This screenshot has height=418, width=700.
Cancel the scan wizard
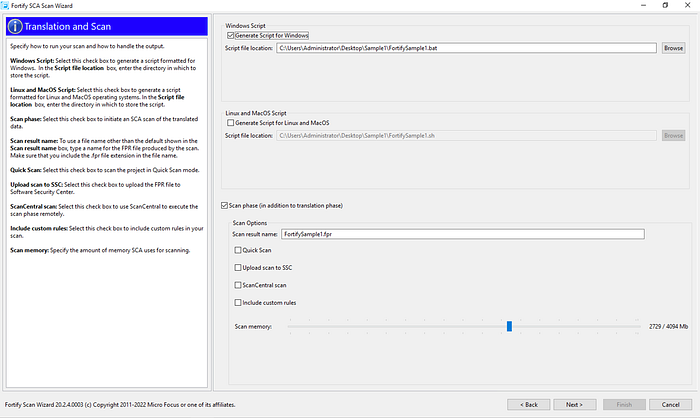click(670, 405)
